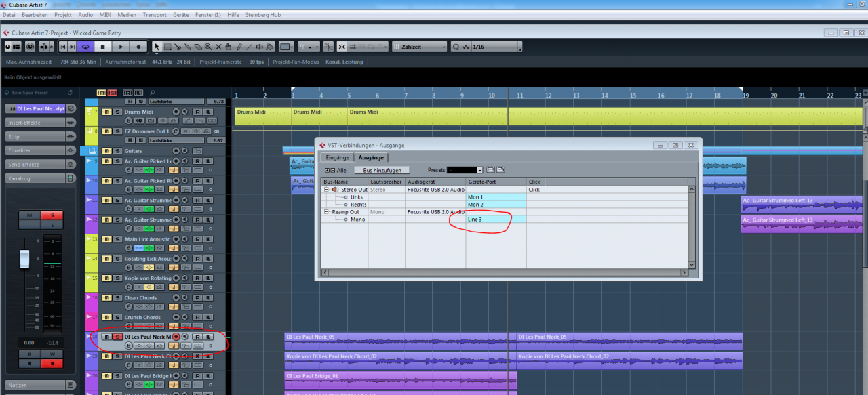Screen dimensions: 868x395
Task: Select the draw pencil tool
Action: tap(239, 47)
